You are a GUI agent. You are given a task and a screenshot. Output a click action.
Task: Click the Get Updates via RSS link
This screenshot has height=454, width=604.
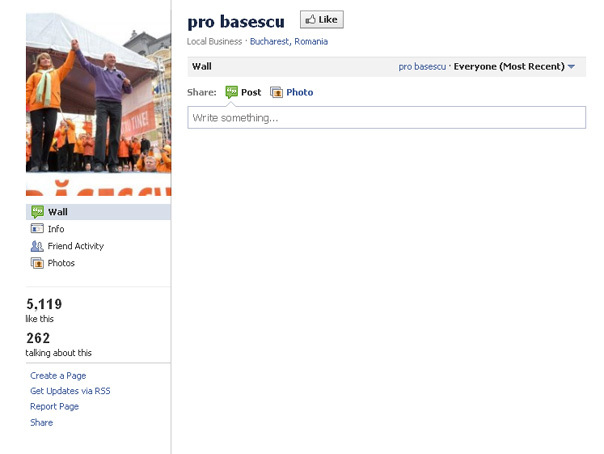click(70, 391)
